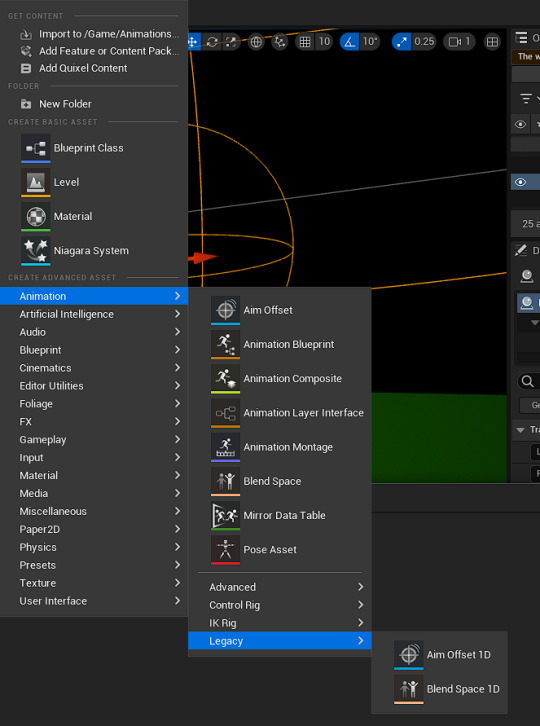The width and height of the screenshot is (540, 726).
Task: Click the Level asset icon
Action: [x=36, y=182]
